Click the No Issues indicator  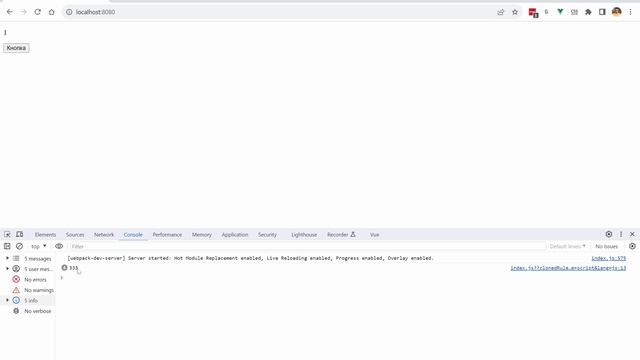point(607,247)
